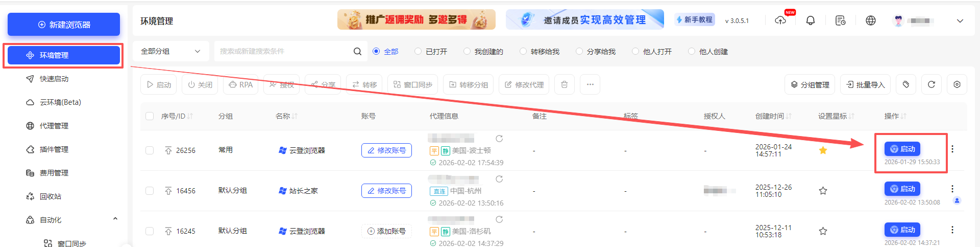Collapse the 自动化 sidebar section

(115, 219)
